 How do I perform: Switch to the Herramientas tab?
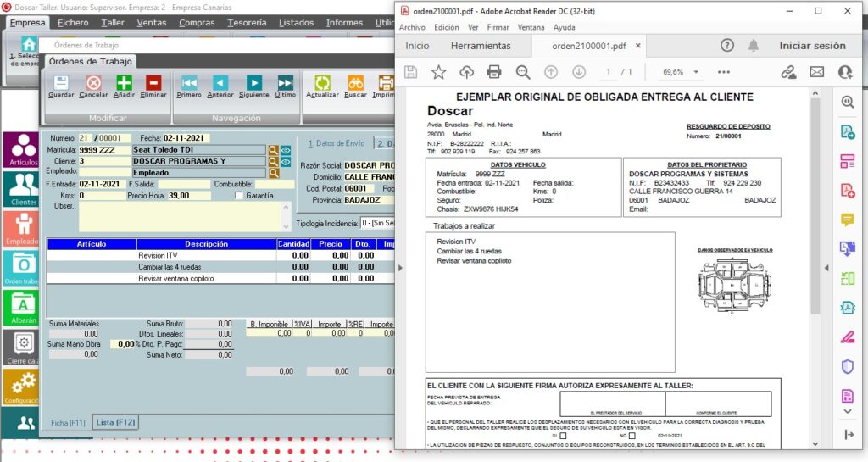click(x=481, y=46)
